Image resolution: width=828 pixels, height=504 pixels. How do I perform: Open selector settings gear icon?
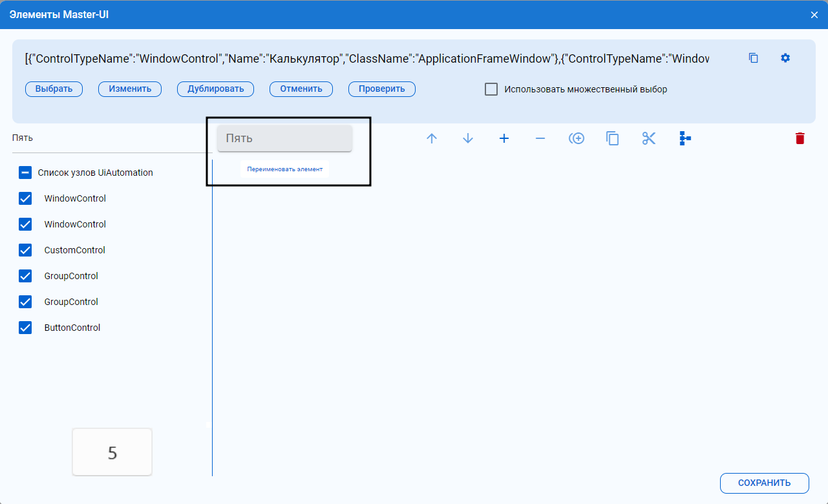(x=785, y=58)
